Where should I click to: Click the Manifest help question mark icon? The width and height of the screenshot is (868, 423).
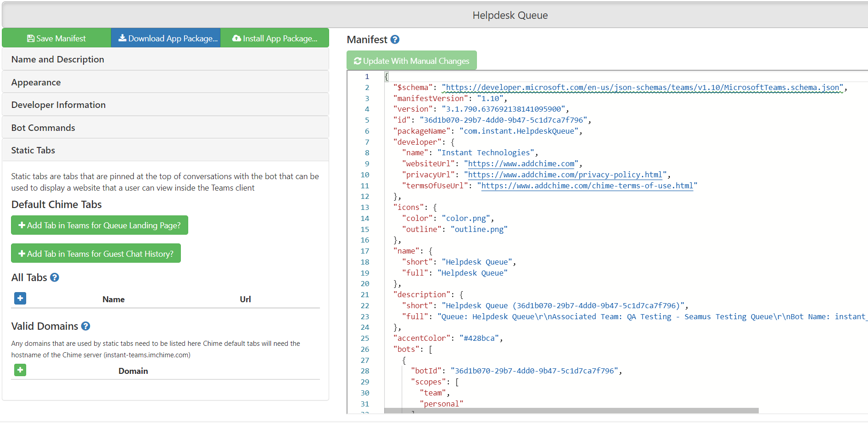click(395, 39)
